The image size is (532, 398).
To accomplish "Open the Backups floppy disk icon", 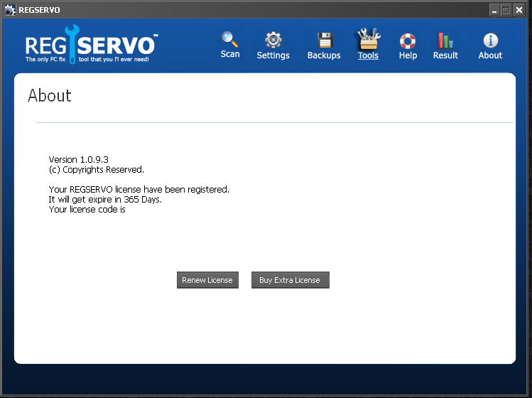I will pyautogui.click(x=325, y=41).
